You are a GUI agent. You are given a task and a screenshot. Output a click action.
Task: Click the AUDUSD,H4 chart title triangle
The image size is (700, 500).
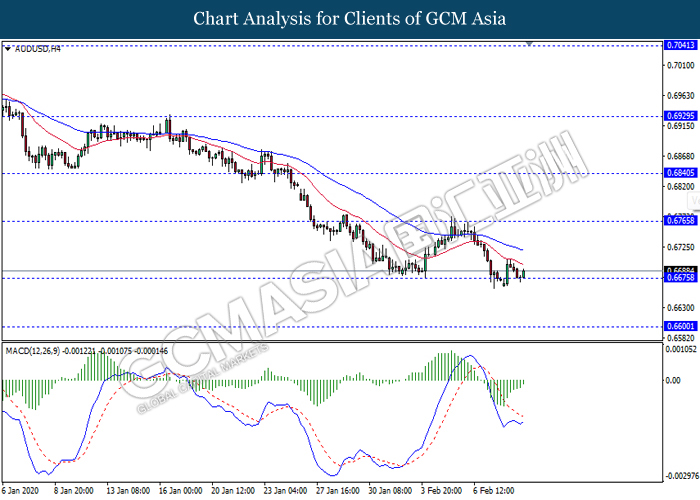[8, 49]
